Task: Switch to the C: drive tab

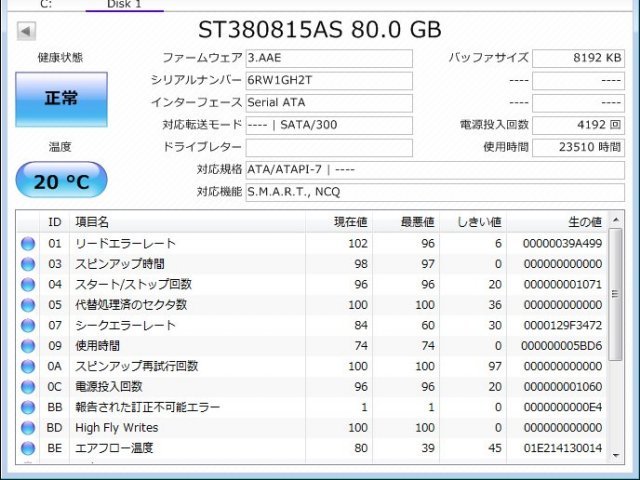Action: tap(46, 4)
